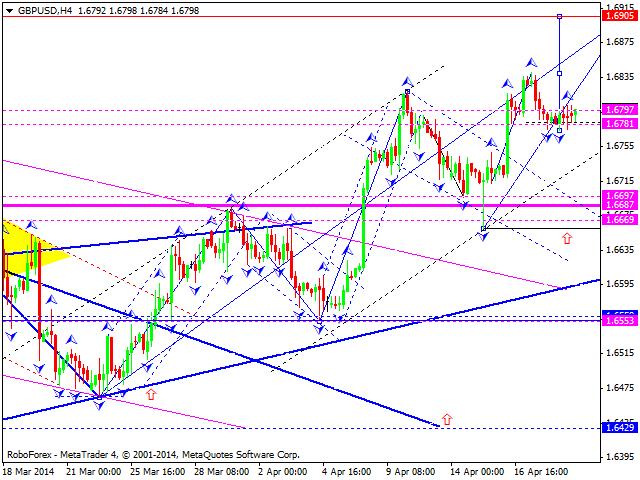This screenshot has height=480, width=640.
Task: Click the 25 Mar 16:00 time label
Action: [158, 472]
